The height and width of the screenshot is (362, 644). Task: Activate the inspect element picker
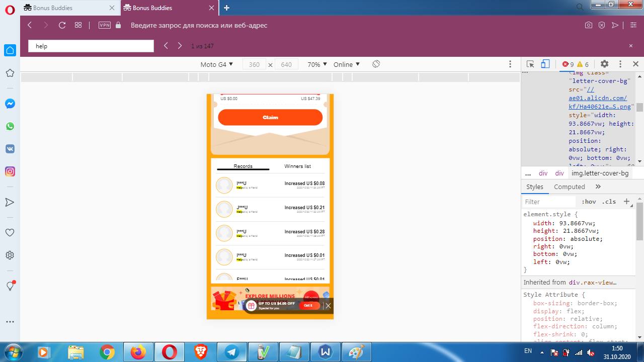[x=530, y=64]
